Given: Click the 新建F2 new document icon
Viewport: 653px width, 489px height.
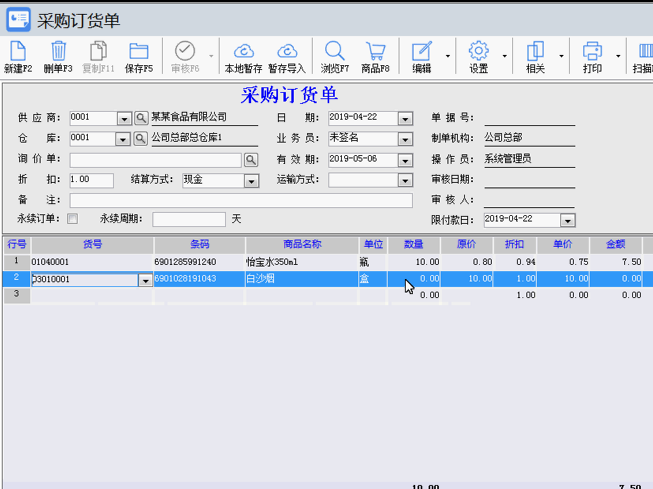Looking at the screenshot, I should (x=18, y=51).
